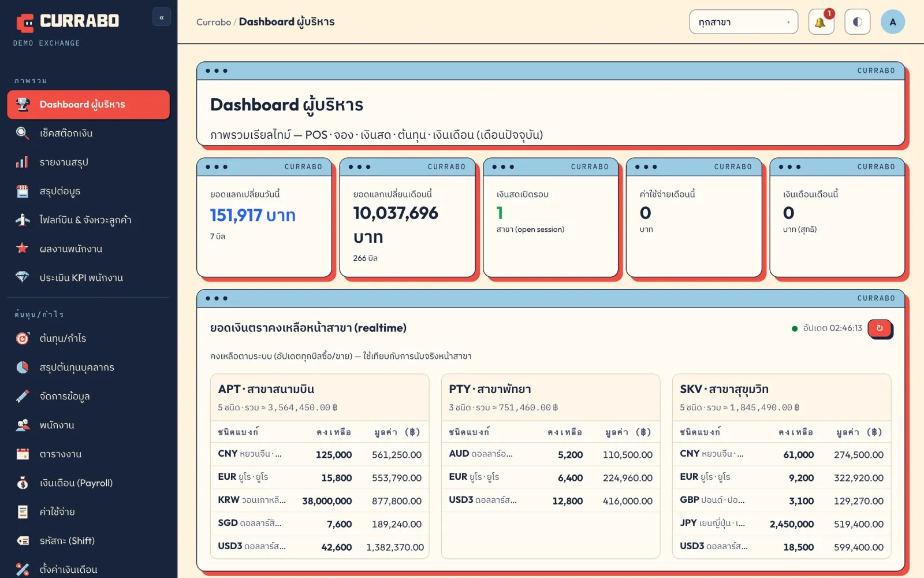Open the ทุกสาขา branch dropdown
924x578 pixels.
pos(743,22)
